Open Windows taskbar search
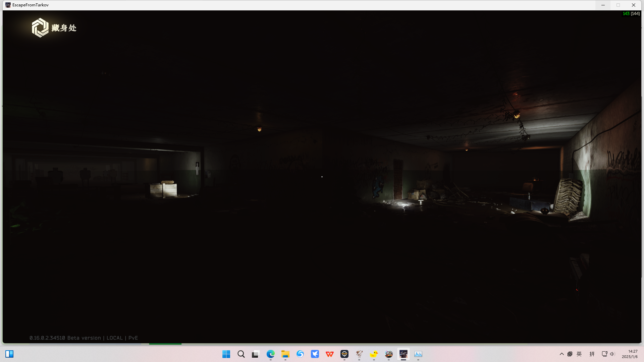The height and width of the screenshot is (362, 644). tap(241, 354)
